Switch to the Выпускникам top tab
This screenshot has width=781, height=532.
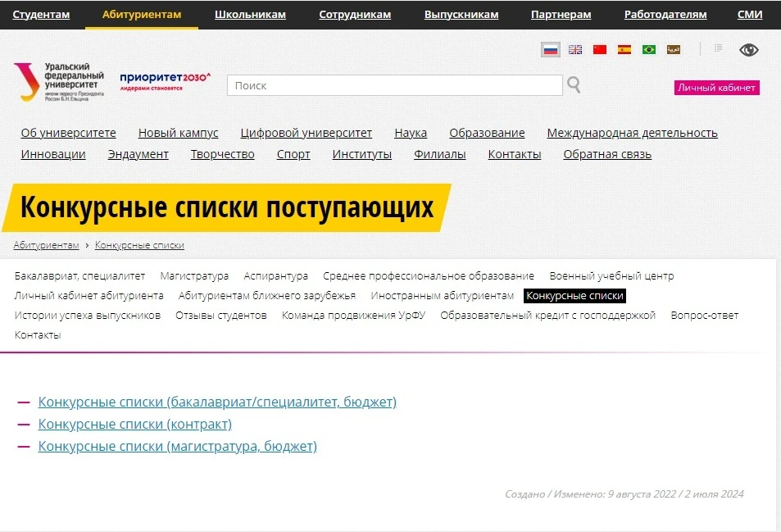point(461,15)
